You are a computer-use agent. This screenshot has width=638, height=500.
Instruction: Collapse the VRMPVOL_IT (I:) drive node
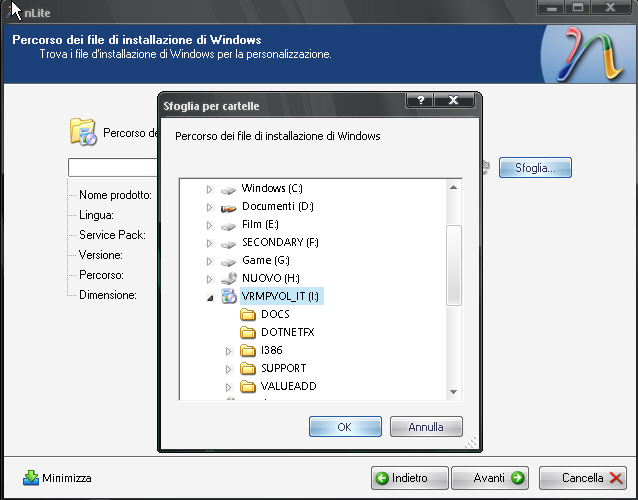coord(210,298)
